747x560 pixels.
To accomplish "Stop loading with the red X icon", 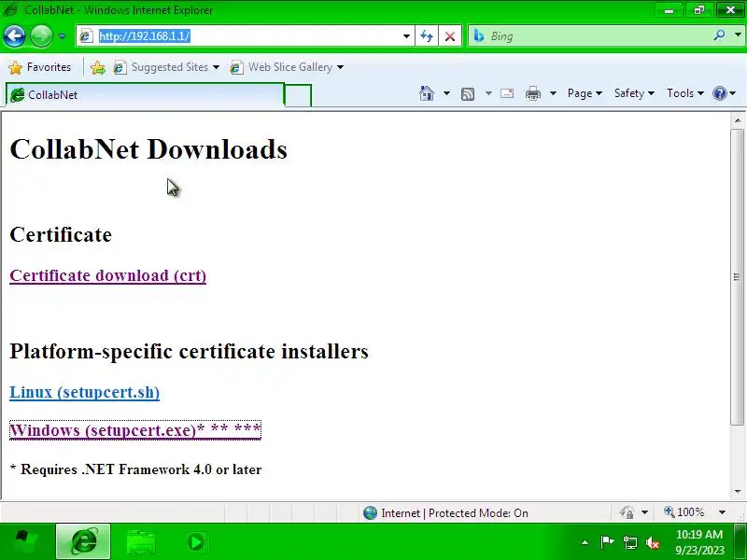I will click(450, 36).
